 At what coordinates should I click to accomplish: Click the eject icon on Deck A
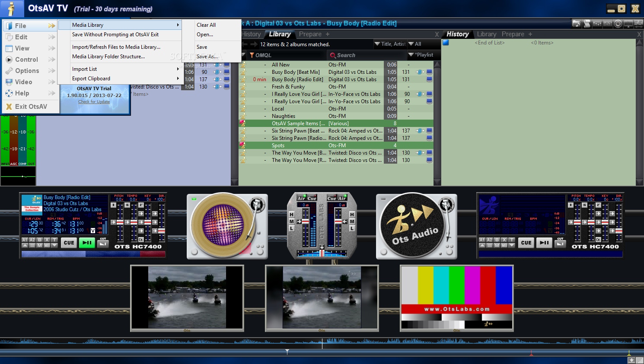click(x=25, y=245)
